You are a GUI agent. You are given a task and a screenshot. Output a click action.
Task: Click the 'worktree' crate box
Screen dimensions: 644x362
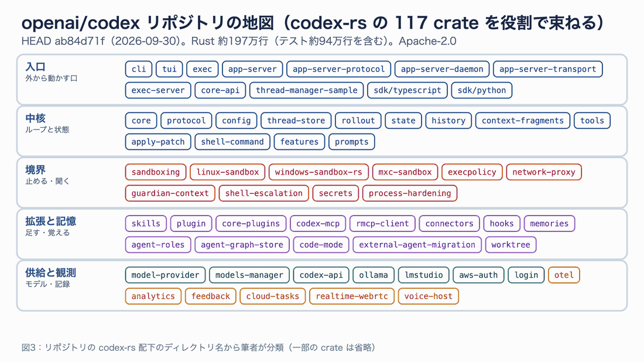(511, 245)
